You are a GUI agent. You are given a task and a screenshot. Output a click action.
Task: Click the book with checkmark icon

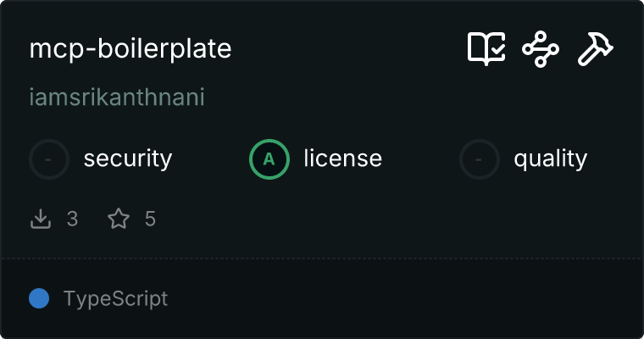pyautogui.click(x=486, y=49)
